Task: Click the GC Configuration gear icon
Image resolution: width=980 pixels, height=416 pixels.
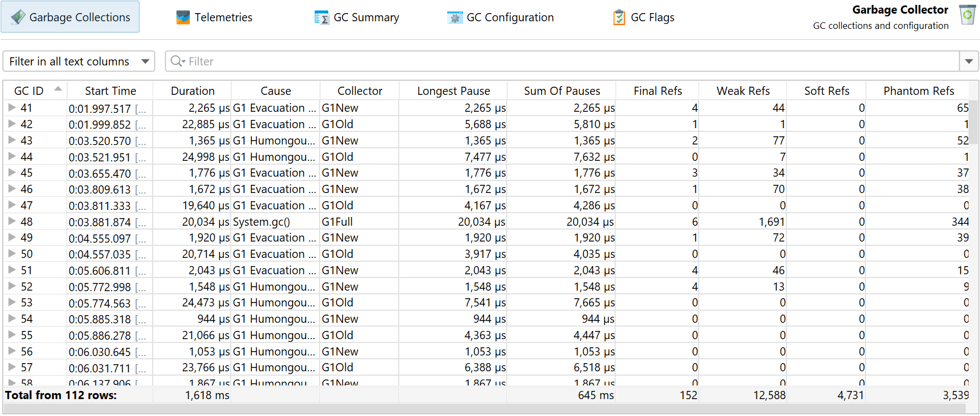Action: pos(455,17)
